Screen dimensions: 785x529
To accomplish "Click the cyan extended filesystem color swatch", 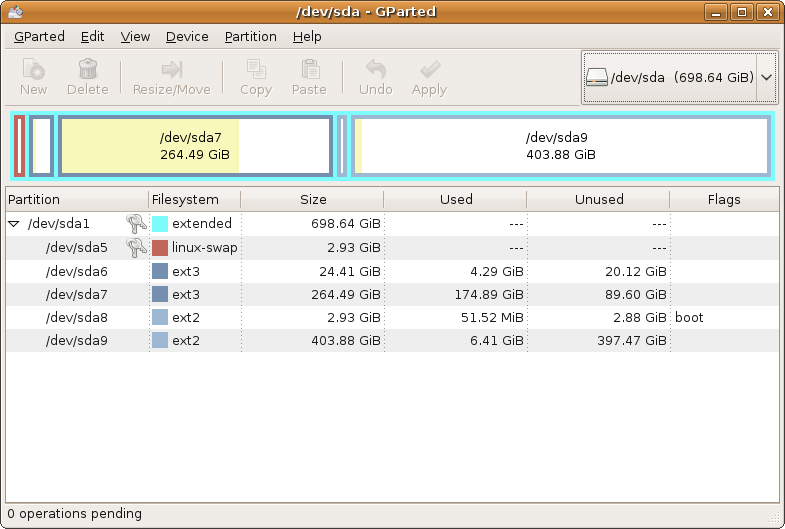I will [x=160, y=224].
